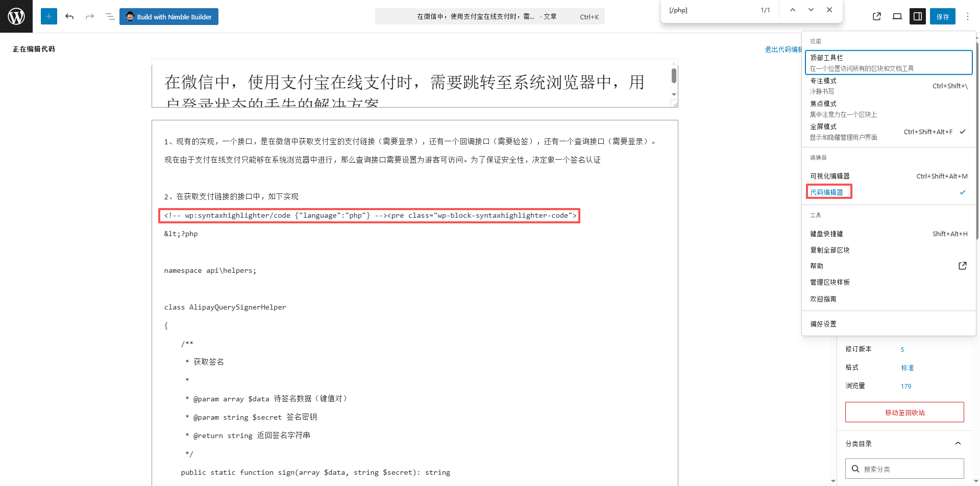Enable the 顶部工具栏 top toolbar option

click(889, 63)
